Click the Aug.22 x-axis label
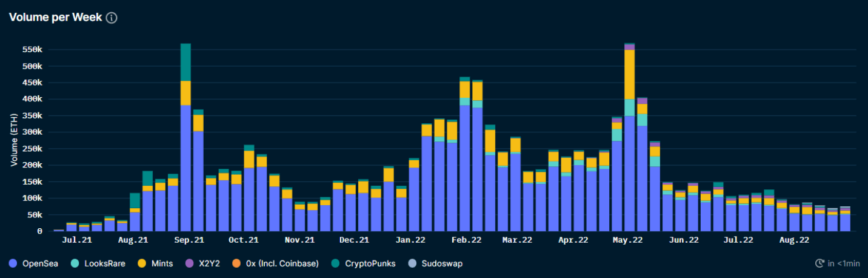The height and width of the screenshot is (278, 868). tap(794, 240)
